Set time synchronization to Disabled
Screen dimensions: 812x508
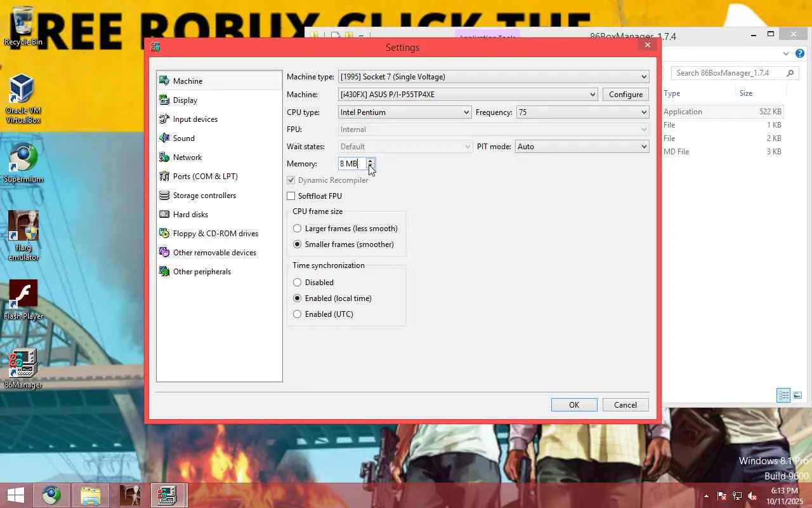[297, 283]
